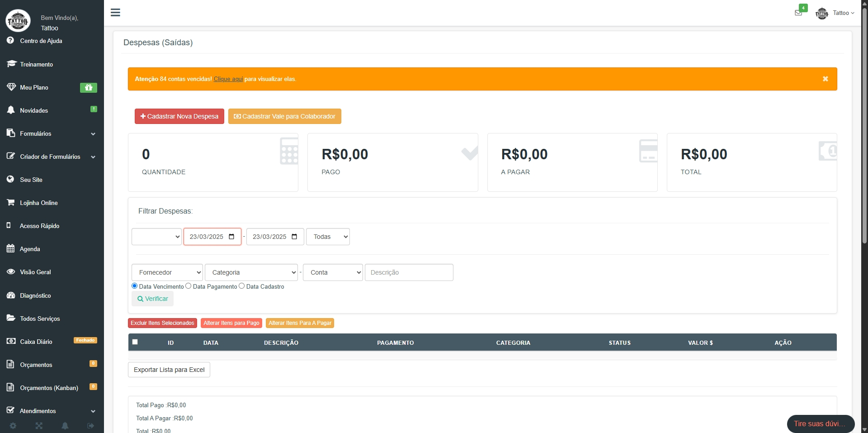Click the Diagnóstico dashboard icon
The width and height of the screenshot is (868, 433).
pos(11,295)
